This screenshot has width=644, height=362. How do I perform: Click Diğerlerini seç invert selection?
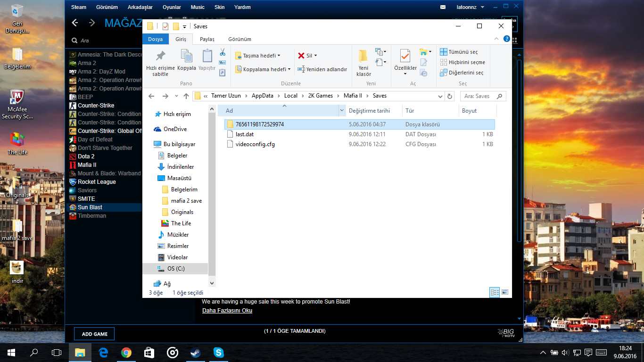coord(462,73)
